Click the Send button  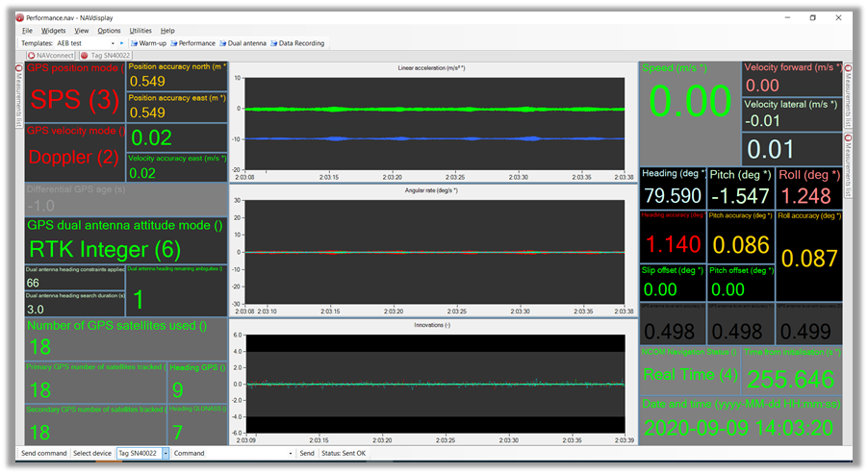[x=307, y=453]
